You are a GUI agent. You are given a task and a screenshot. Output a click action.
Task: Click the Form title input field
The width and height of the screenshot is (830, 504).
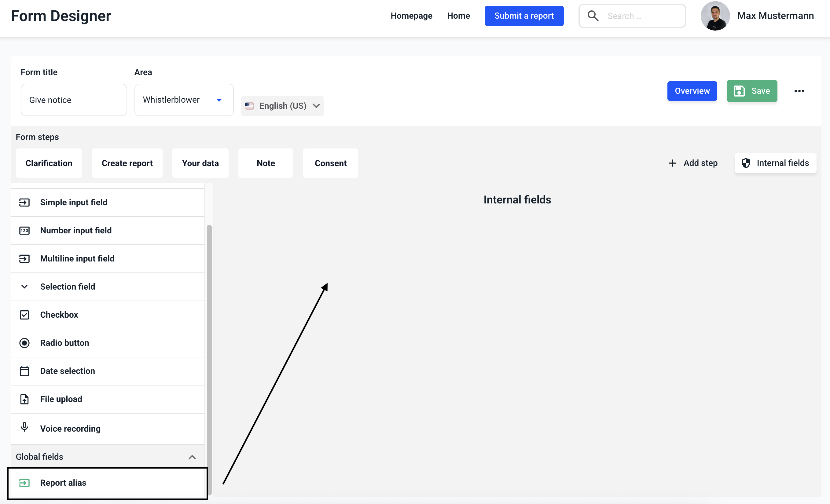point(74,100)
